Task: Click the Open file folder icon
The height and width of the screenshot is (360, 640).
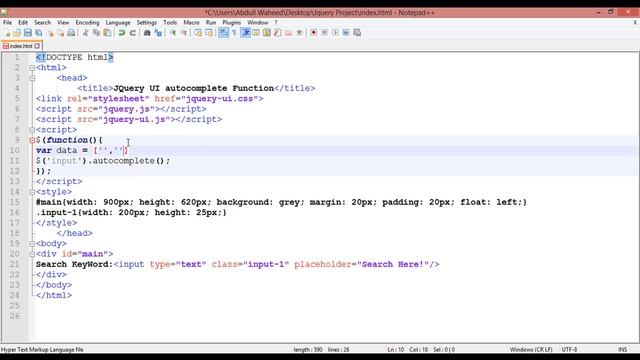Action: tap(17, 33)
